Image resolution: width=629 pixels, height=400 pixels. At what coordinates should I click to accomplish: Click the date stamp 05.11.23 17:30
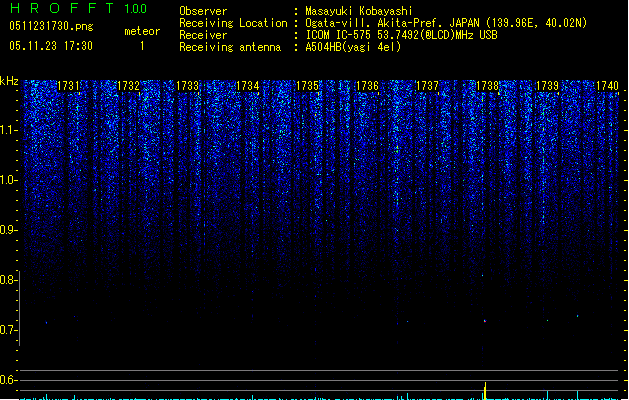51,46
